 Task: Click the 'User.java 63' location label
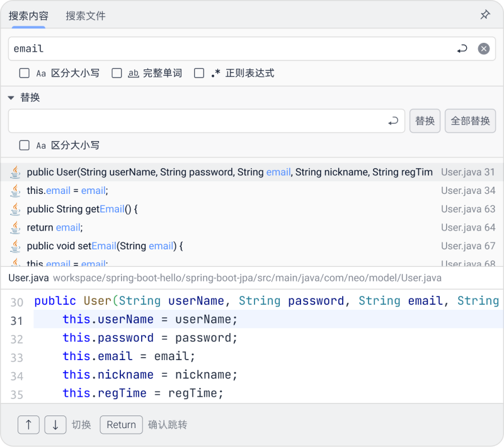(468, 209)
